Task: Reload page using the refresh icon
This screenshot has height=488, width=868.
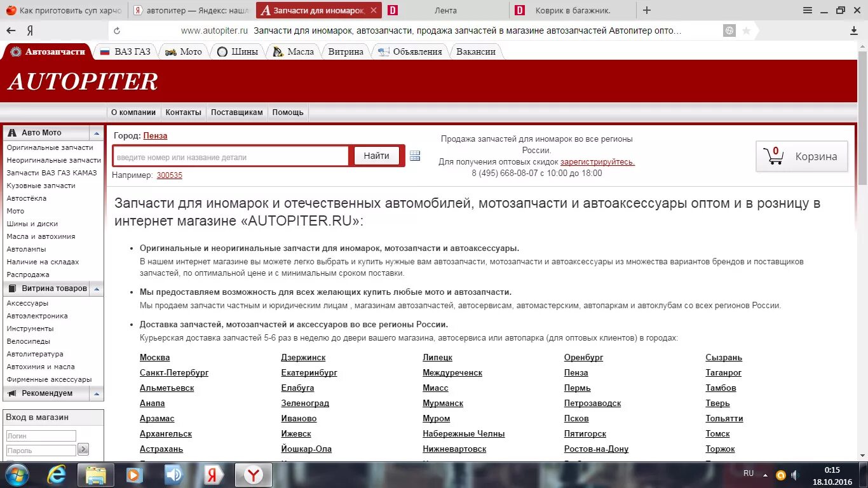Action: click(x=116, y=30)
